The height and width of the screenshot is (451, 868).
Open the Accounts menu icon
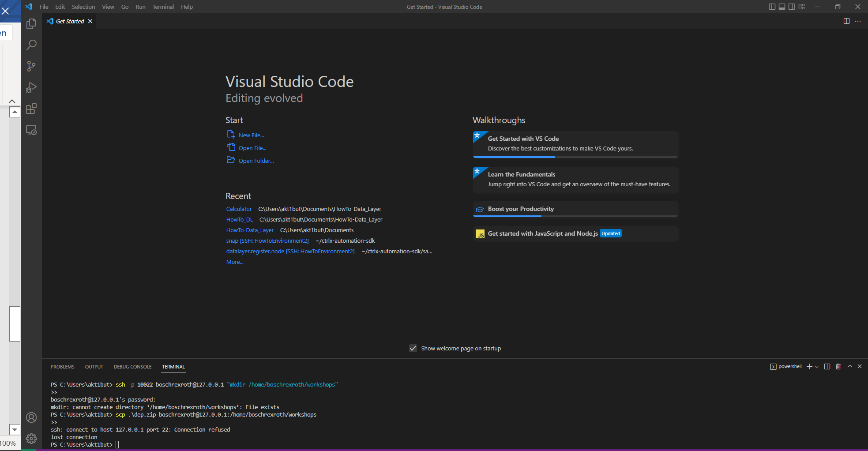(31, 417)
